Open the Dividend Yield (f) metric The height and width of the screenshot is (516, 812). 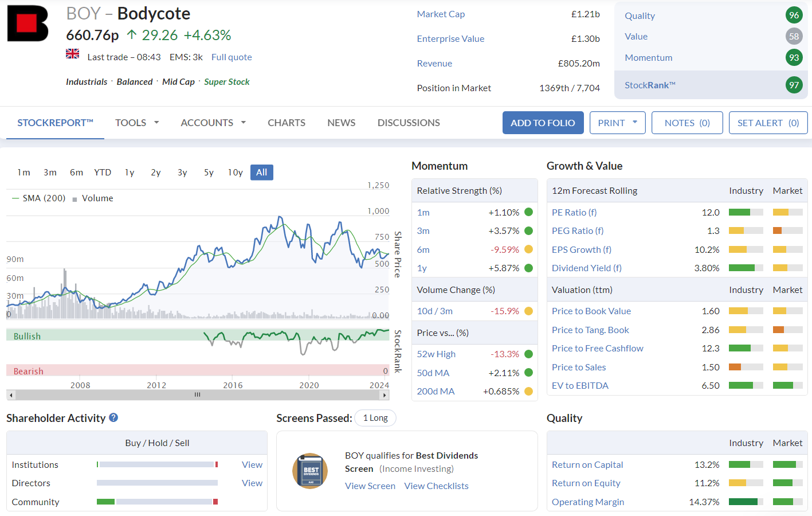pos(587,268)
